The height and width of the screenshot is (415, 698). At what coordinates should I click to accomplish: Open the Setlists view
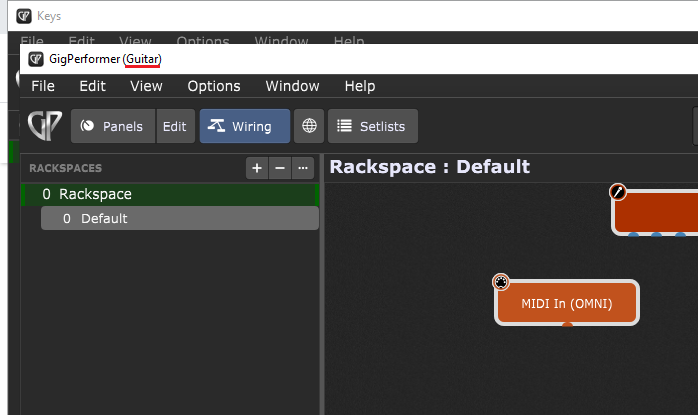point(373,126)
